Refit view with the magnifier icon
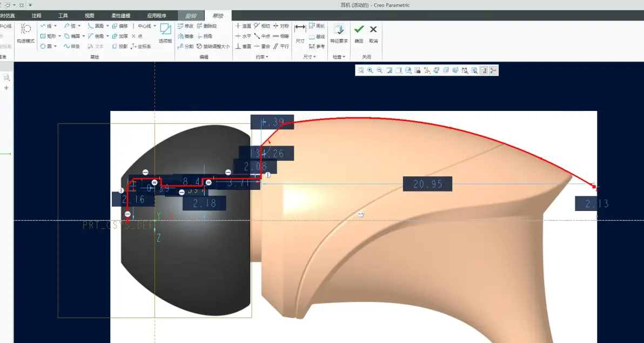 (360, 70)
